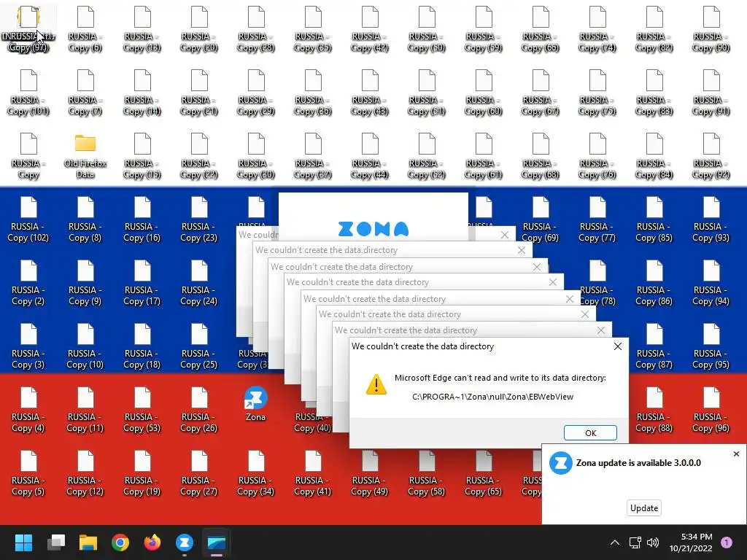
Task: Open Task View on taskbar
Action: tap(56, 542)
